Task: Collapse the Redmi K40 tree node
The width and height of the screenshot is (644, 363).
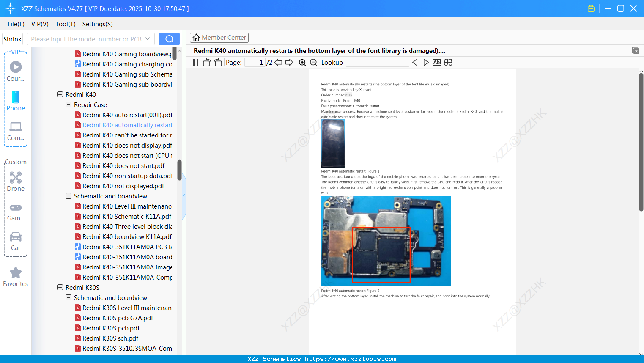Action: tap(60, 94)
